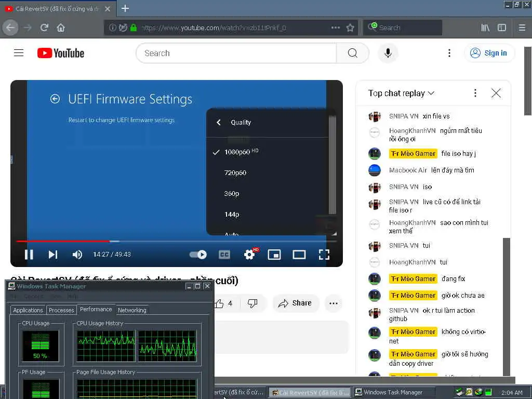Switch to Applications tab in Task Manager
532x399 pixels.
pos(28,310)
